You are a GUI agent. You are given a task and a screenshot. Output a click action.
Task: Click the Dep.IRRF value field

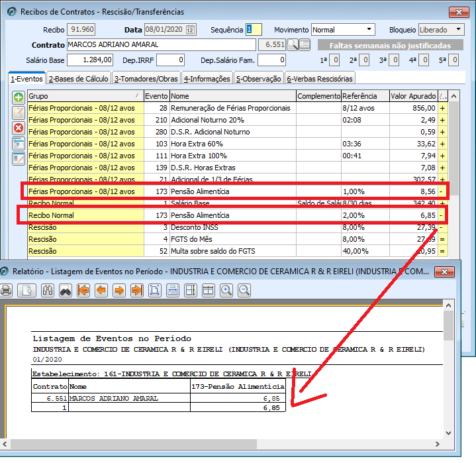pos(170,60)
